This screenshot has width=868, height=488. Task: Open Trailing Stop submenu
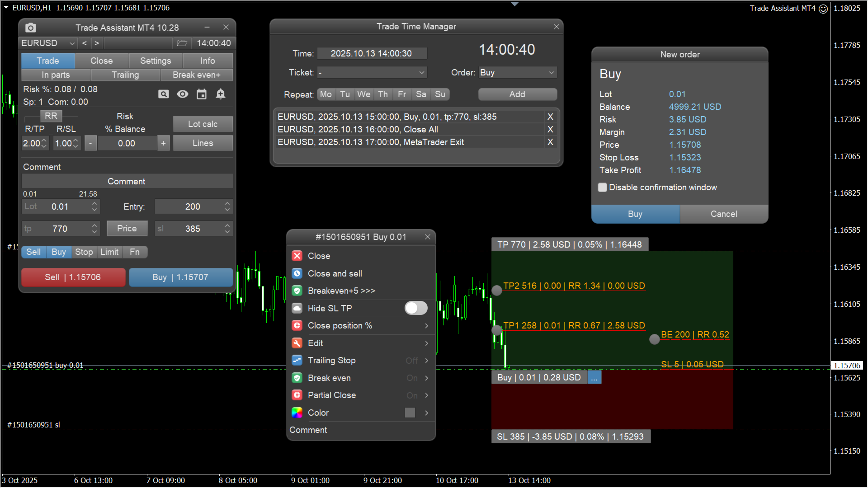coord(426,361)
